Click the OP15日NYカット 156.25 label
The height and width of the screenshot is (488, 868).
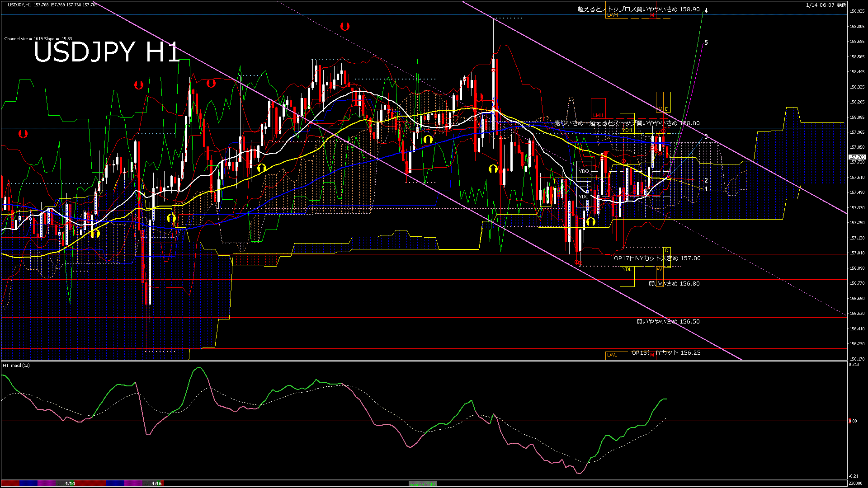click(666, 353)
